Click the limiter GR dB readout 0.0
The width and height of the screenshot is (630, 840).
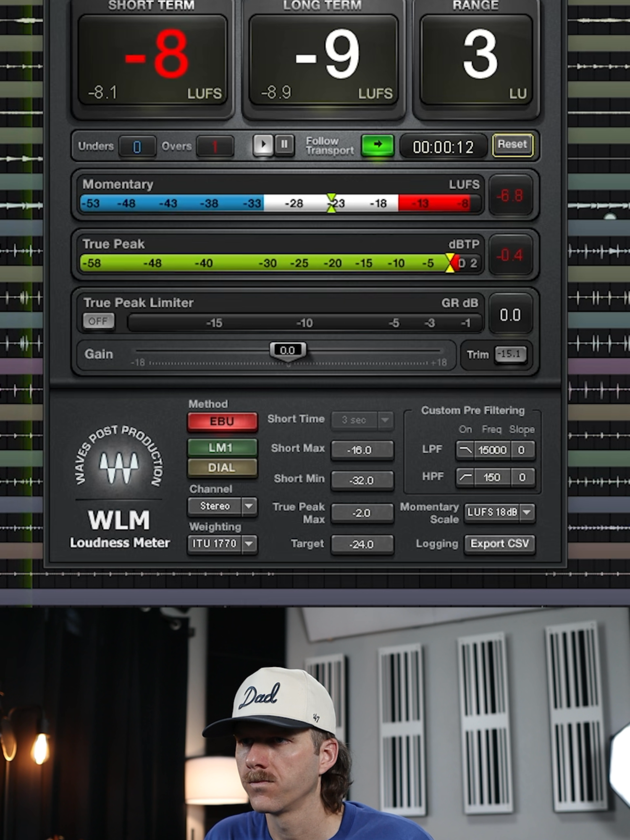tap(510, 315)
